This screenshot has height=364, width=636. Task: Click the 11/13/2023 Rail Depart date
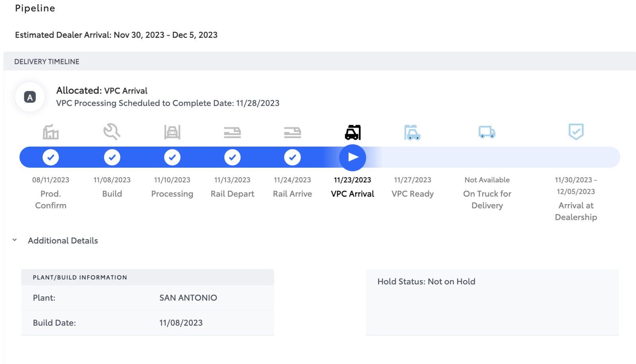click(x=233, y=180)
